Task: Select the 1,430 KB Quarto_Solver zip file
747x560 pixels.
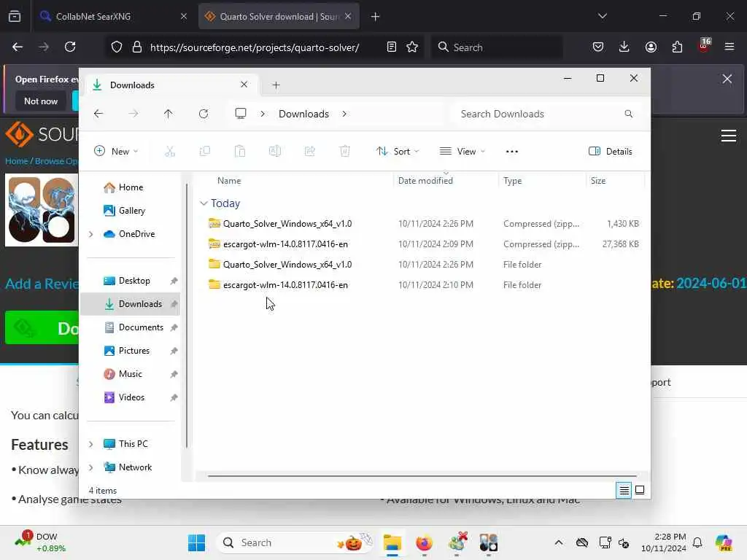Action: [424, 224]
